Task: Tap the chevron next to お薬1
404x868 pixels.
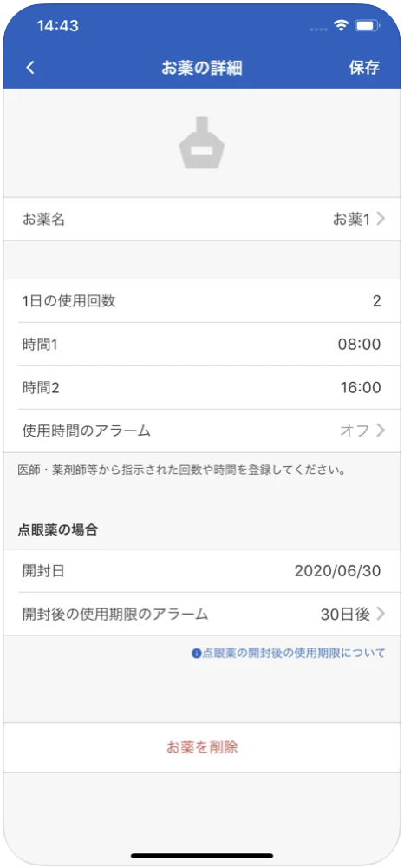Action: point(381,220)
